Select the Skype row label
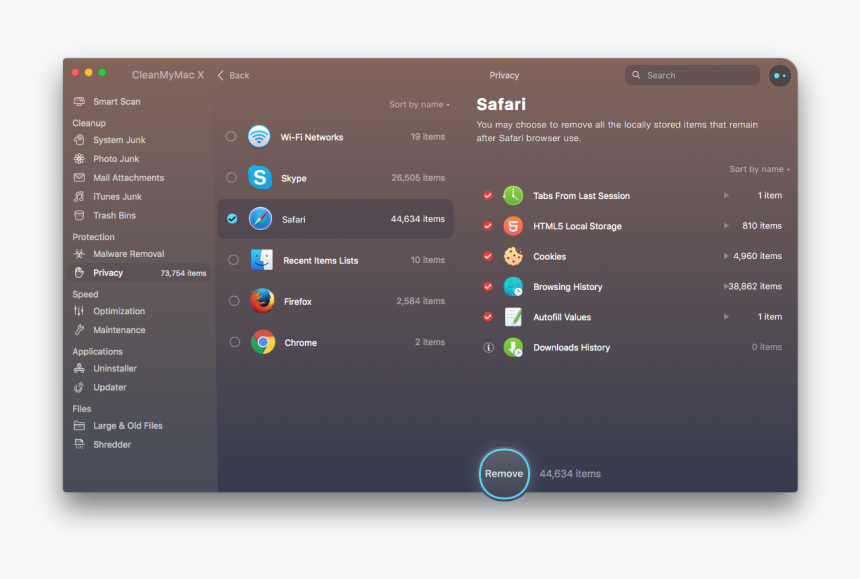 coord(294,178)
